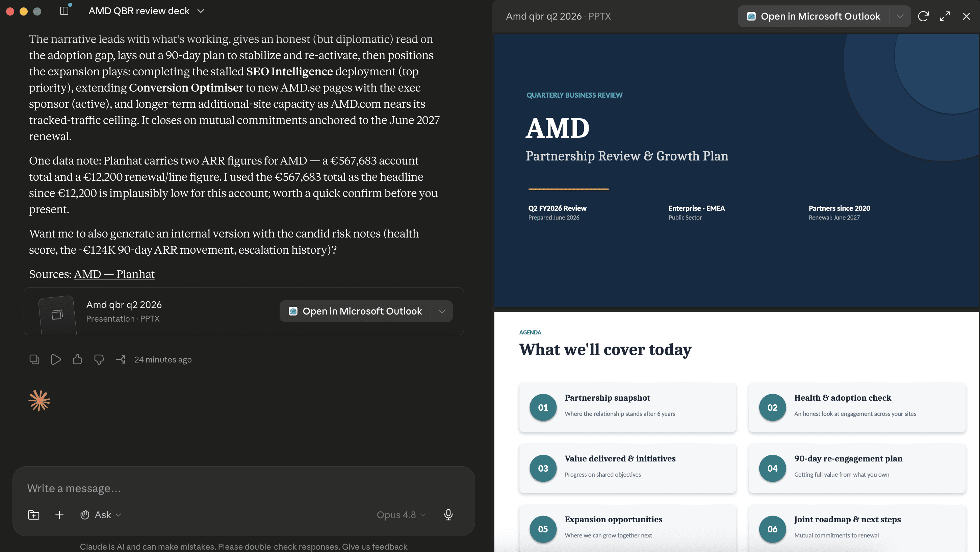
Task: Copy the response with the copy icon
Action: 34,359
